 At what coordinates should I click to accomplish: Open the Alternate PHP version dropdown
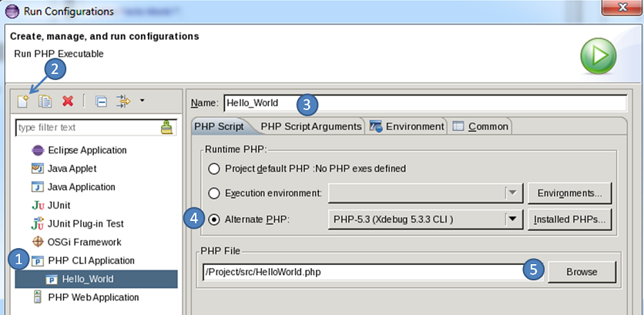pyautogui.click(x=425, y=219)
